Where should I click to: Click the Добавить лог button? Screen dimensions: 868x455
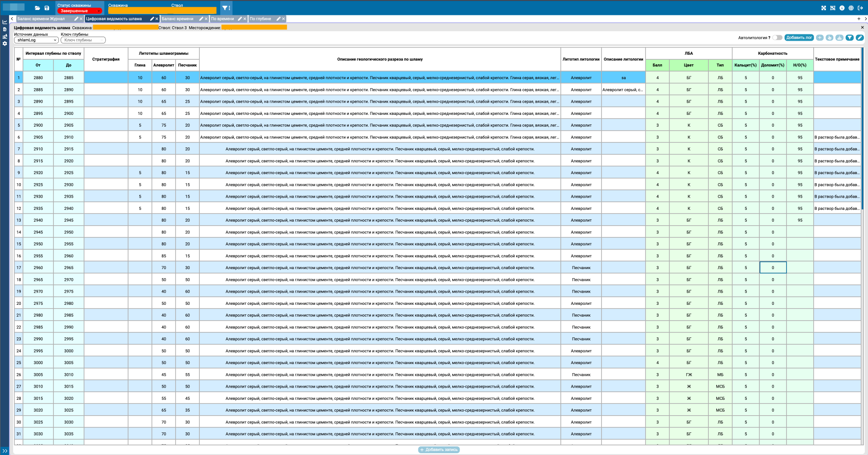coord(799,38)
